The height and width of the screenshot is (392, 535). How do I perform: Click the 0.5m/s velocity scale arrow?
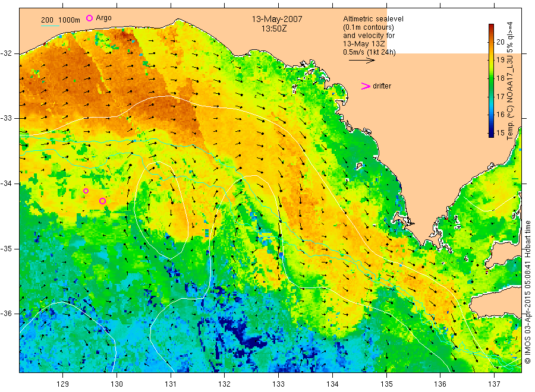361,61
